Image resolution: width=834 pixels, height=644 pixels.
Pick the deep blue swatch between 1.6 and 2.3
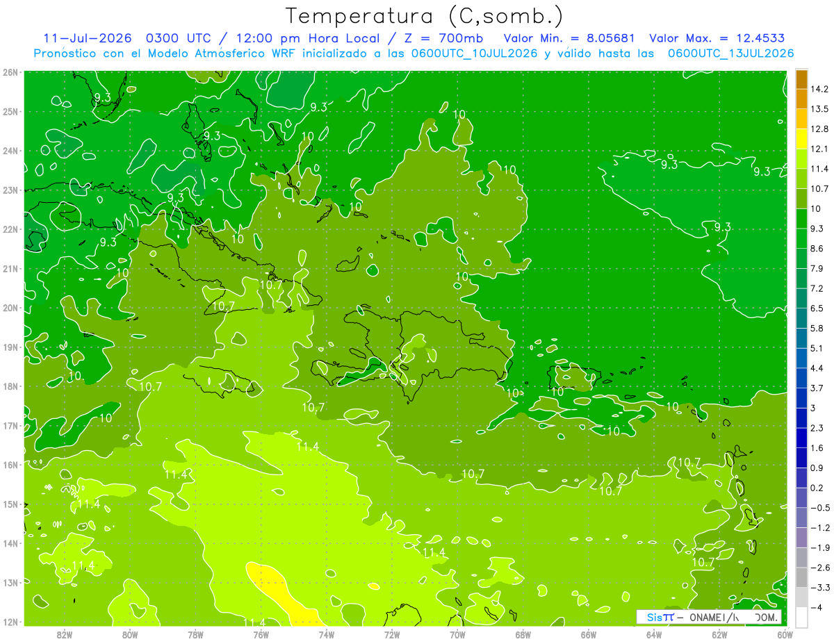click(x=801, y=438)
